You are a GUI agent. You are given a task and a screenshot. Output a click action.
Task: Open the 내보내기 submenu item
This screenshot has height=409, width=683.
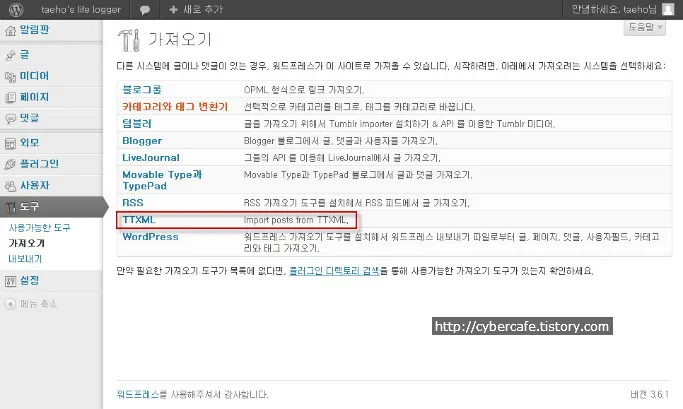click(x=25, y=259)
